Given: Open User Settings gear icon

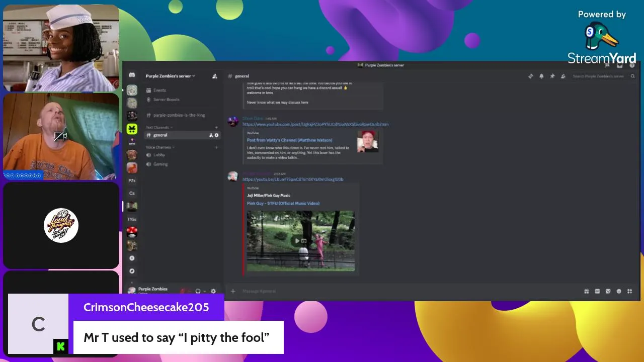Looking at the screenshot, I should [x=213, y=291].
